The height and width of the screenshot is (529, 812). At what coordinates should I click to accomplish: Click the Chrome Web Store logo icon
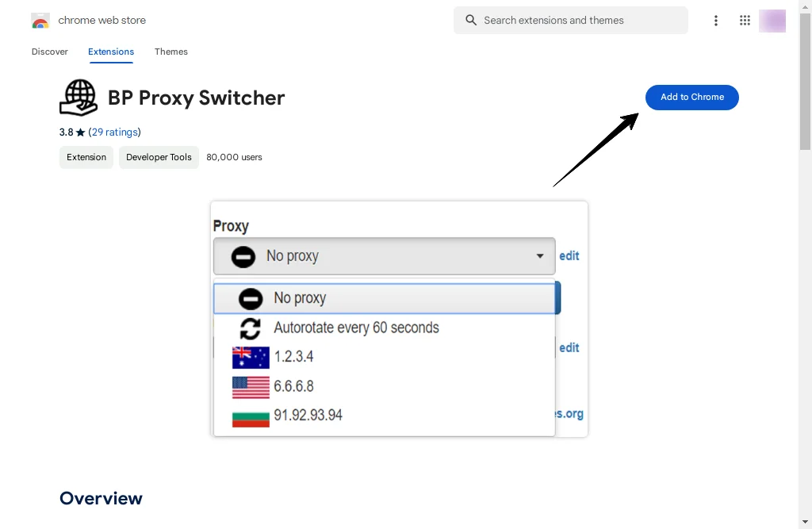pos(40,21)
